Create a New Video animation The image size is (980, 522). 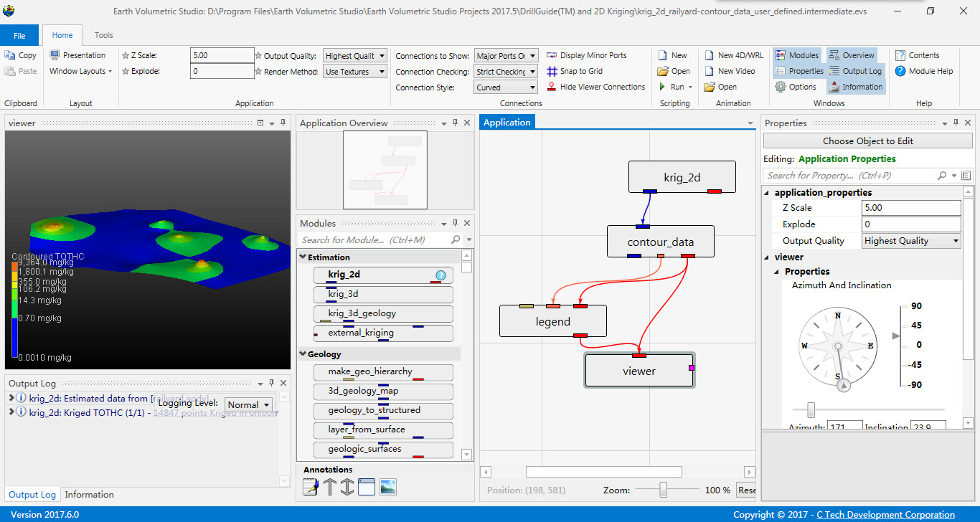729,71
